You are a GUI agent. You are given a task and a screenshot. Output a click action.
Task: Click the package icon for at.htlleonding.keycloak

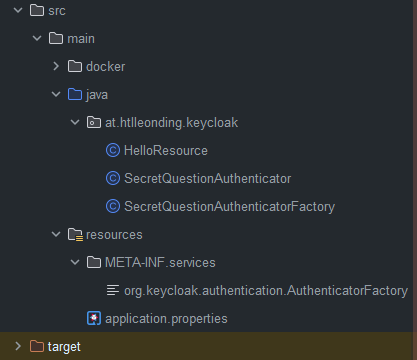coord(94,122)
